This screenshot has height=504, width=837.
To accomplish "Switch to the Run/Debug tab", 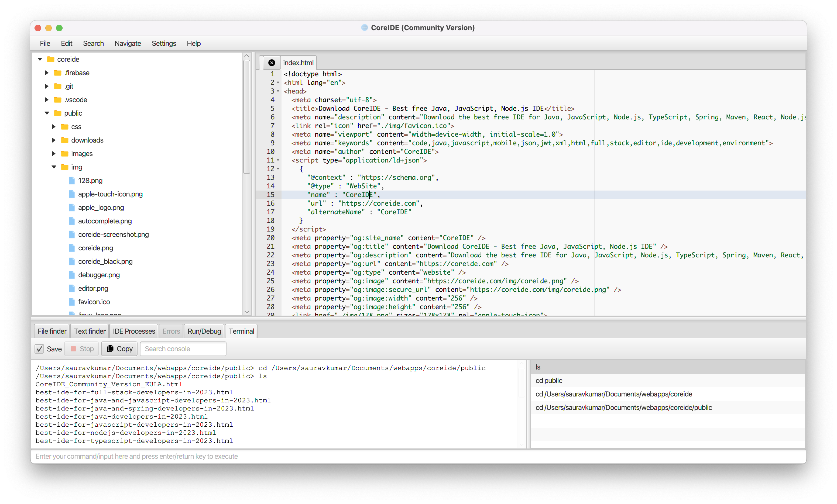I will (204, 331).
